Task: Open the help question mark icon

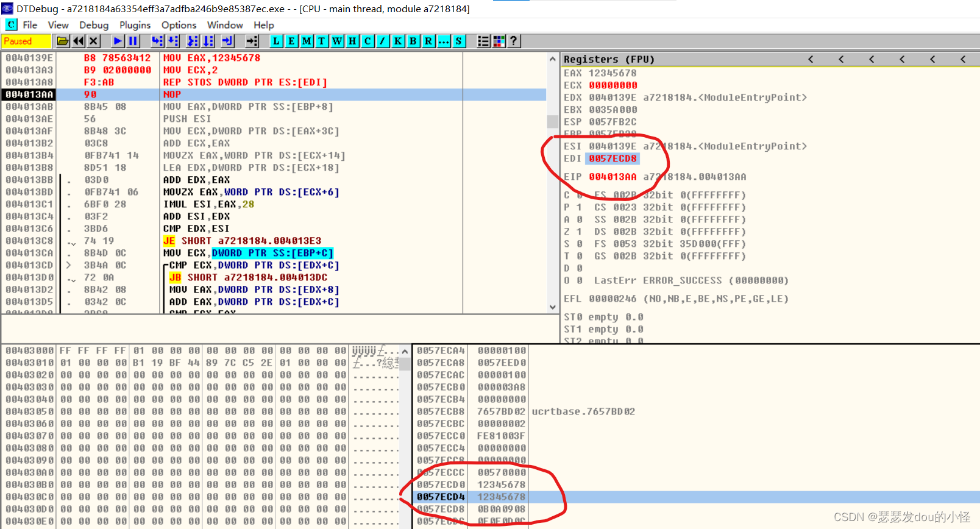Action: [514, 41]
